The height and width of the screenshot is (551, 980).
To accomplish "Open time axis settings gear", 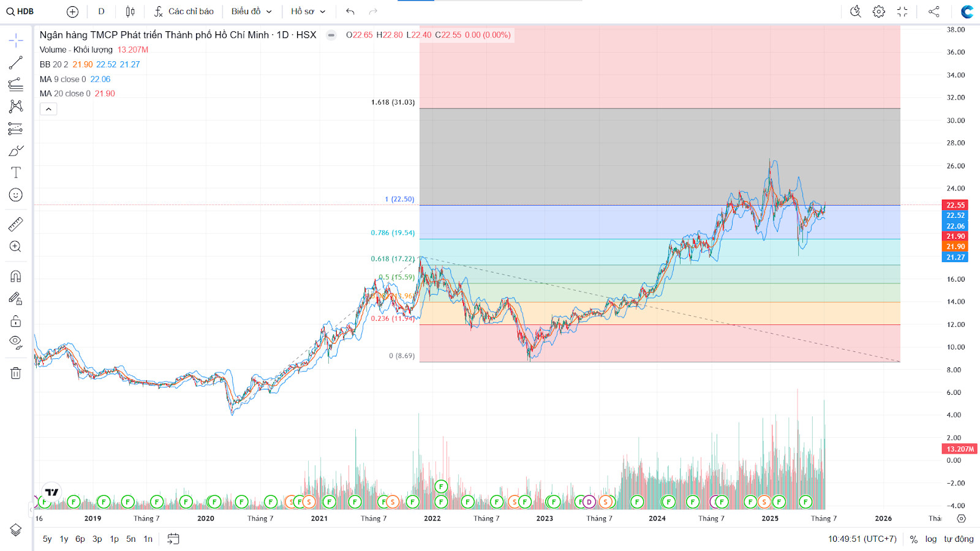I will pyautogui.click(x=962, y=519).
